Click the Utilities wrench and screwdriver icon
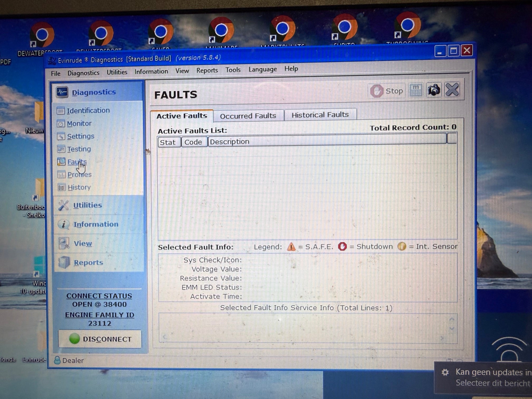This screenshot has width=532, height=399. coord(64,205)
